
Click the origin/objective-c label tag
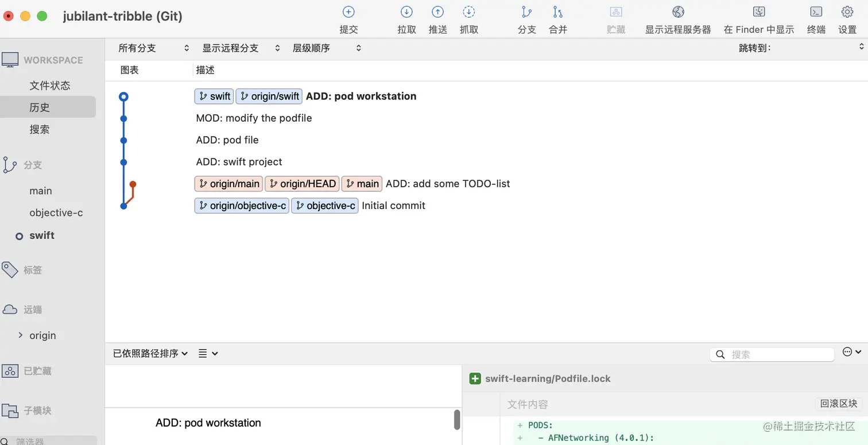point(242,206)
